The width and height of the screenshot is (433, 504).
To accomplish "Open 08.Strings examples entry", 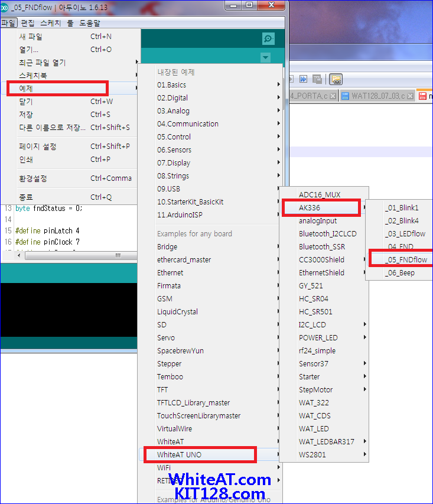I will point(210,176).
